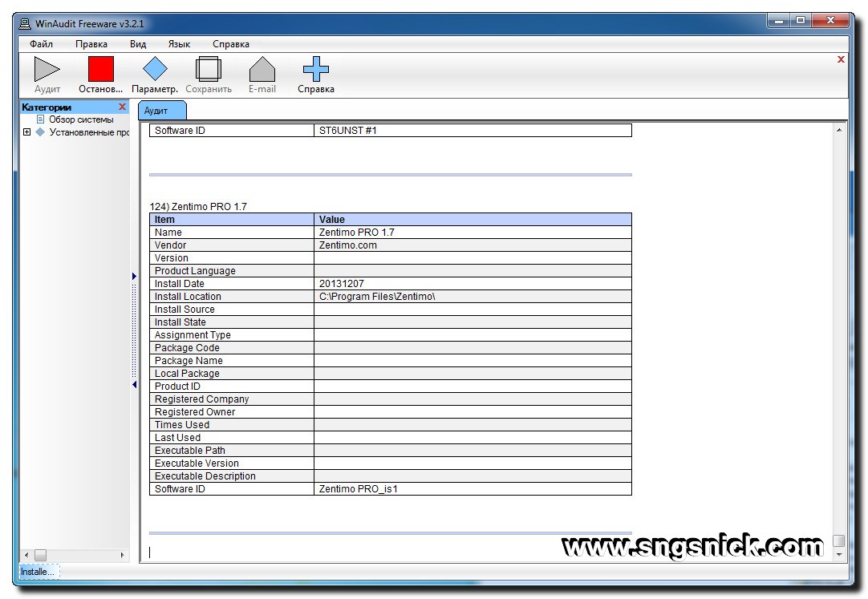868x599 pixels.
Task: Start the audit with the Аудит play icon
Action: (x=47, y=69)
